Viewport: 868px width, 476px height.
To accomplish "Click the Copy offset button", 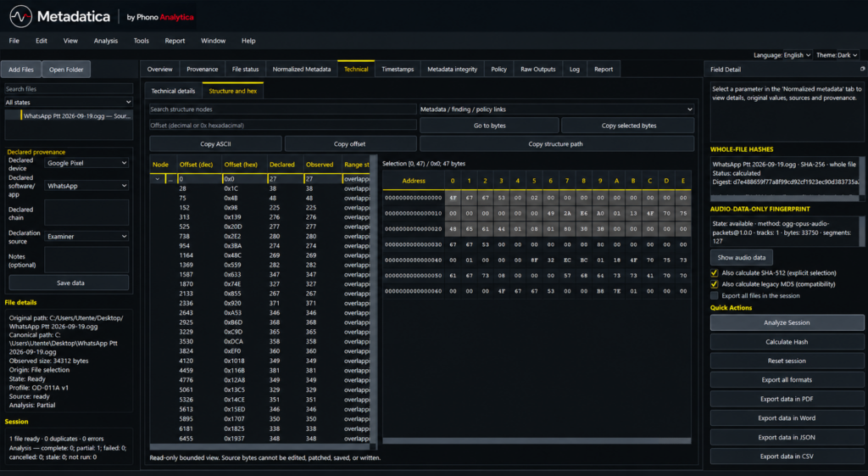I will [350, 144].
